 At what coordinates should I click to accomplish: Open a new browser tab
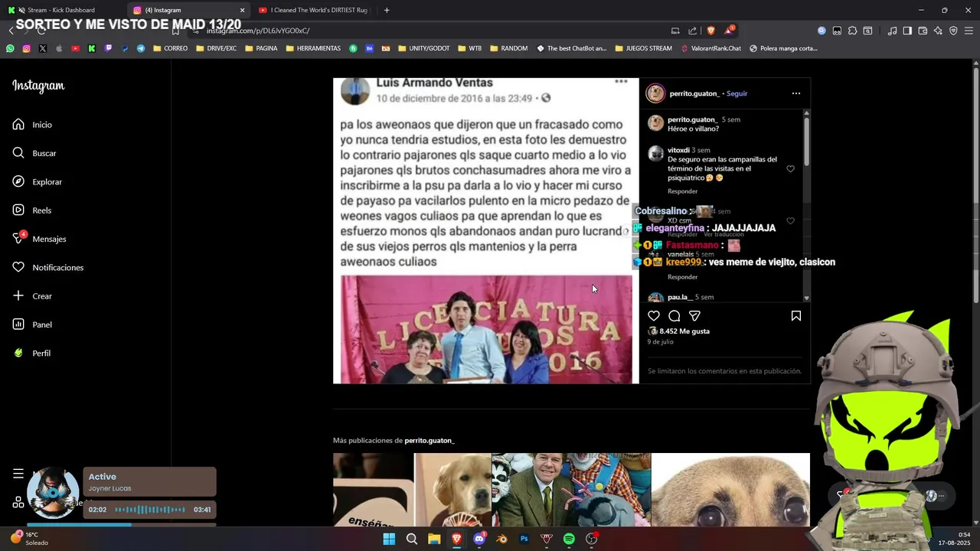click(387, 10)
